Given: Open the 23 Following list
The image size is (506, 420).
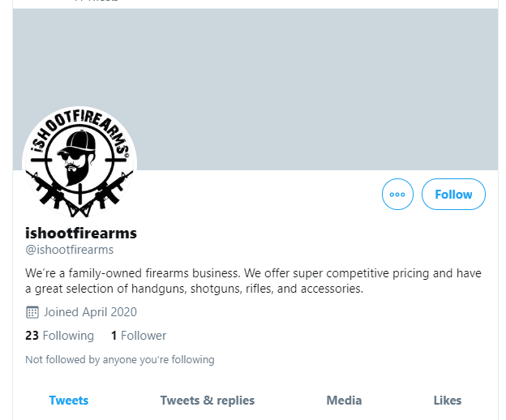Looking at the screenshot, I should click(60, 336).
